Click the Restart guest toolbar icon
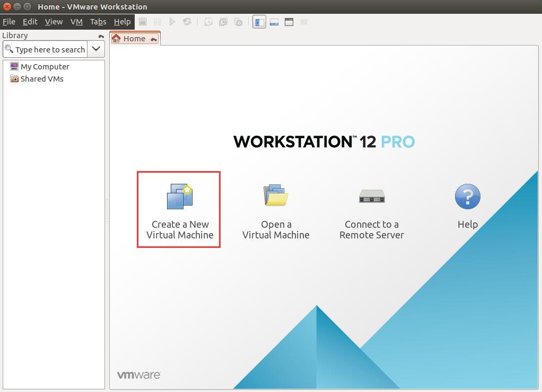 [x=187, y=22]
